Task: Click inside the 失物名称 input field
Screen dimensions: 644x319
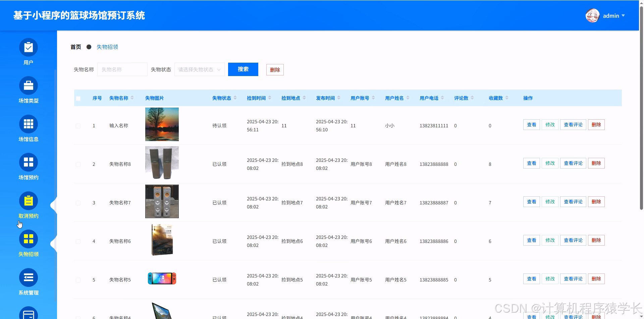Action: coord(122,69)
